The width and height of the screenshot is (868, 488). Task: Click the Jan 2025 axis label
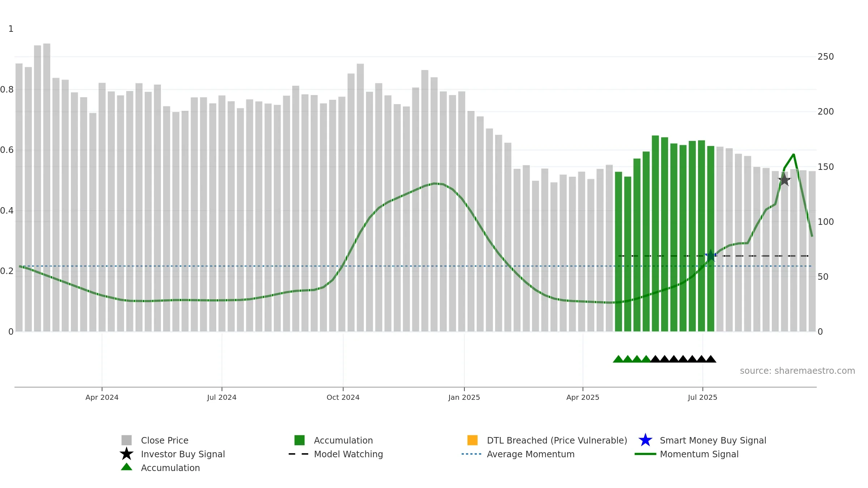(x=464, y=397)
